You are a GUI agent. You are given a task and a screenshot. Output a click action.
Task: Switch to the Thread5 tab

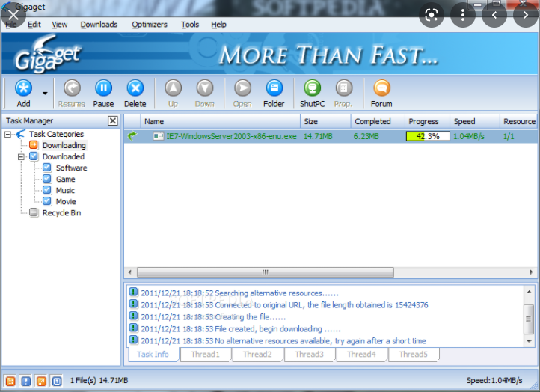click(x=414, y=354)
